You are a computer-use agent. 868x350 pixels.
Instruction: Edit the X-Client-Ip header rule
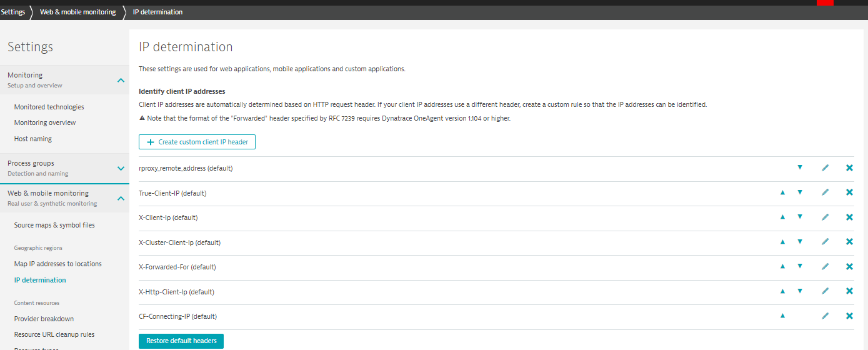(825, 217)
